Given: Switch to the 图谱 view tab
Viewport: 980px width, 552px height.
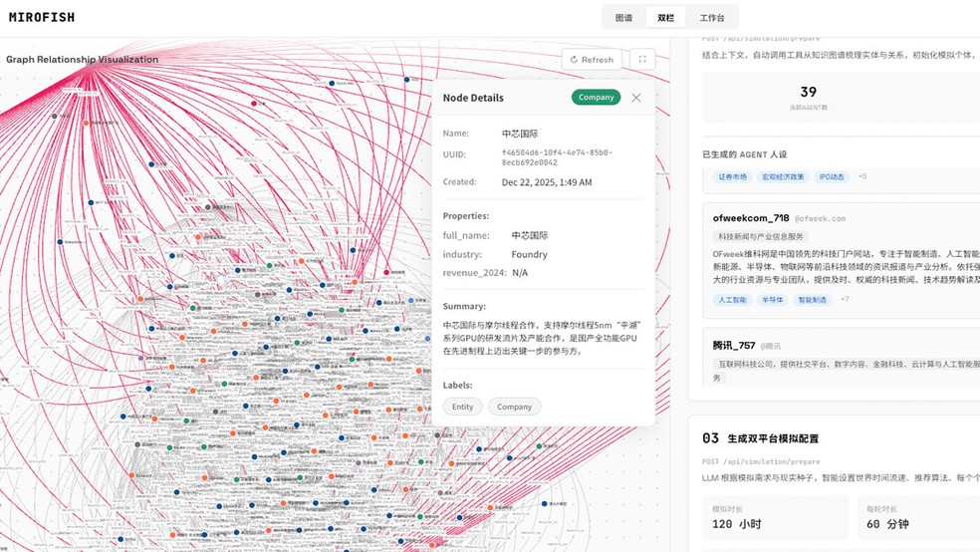Looking at the screenshot, I should point(623,18).
